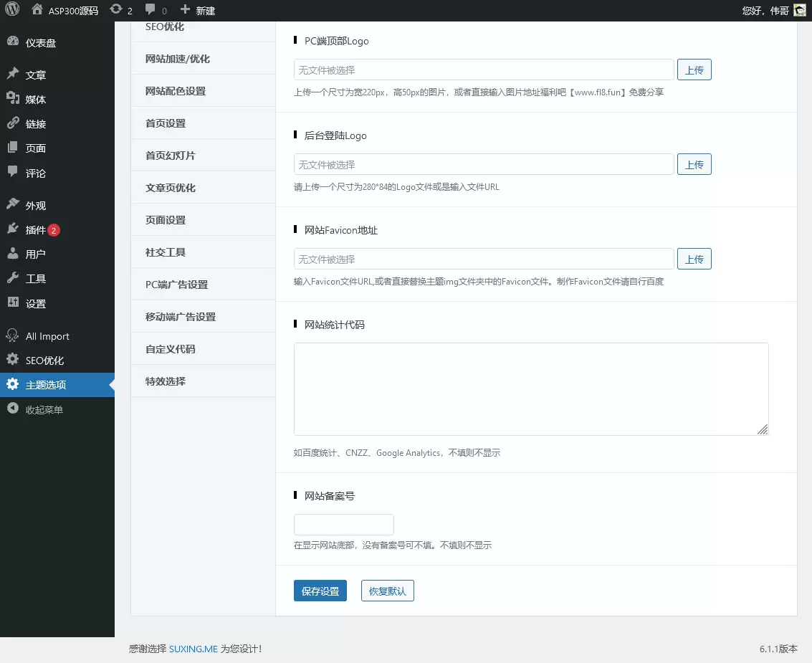Select the 页面设置 settings tab
Screen dimensions: 812x663
click(x=203, y=219)
